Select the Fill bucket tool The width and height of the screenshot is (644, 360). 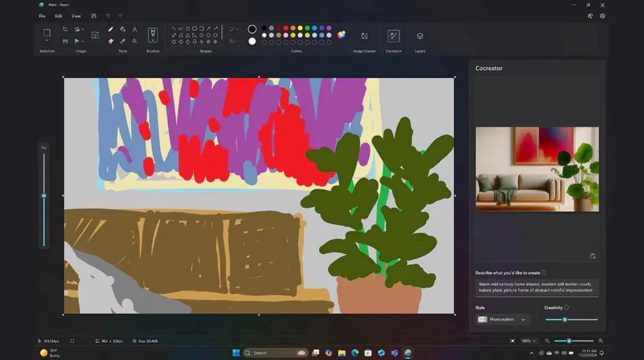123,29
